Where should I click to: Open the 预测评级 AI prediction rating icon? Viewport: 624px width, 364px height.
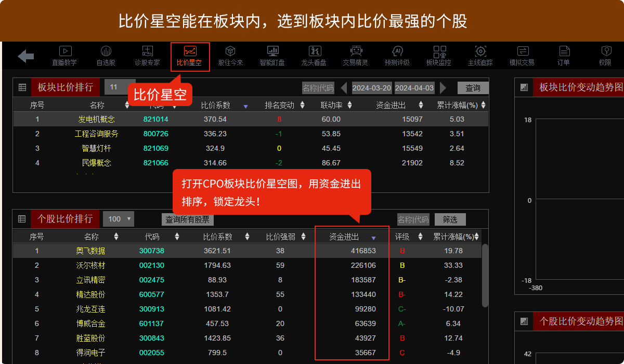tap(397, 56)
